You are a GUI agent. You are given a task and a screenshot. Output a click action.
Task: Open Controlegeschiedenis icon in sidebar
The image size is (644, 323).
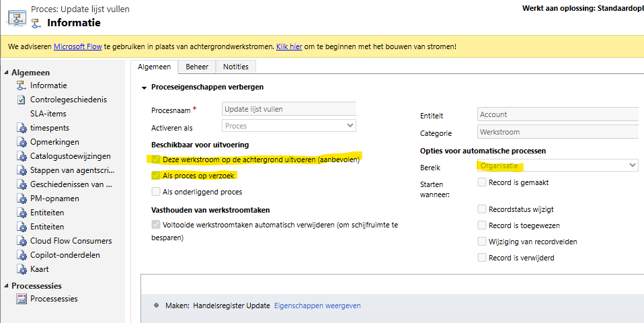click(x=20, y=100)
